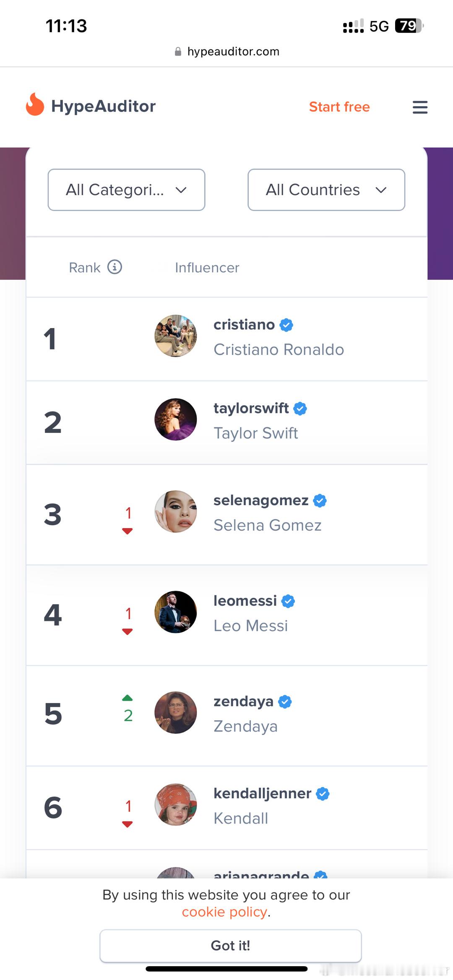The height and width of the screenshot is (980, 453).
Task: Open Selena Gomez's profile picture
Action: click(x=176, y=511)
